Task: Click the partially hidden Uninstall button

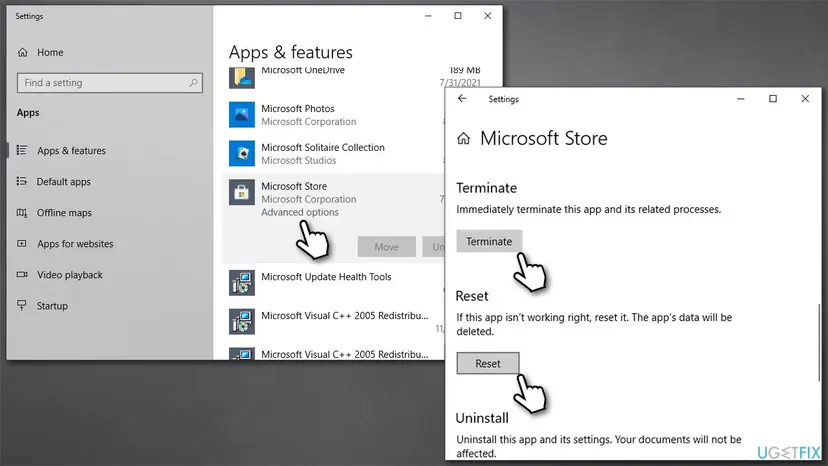Action: tap(434, 247)
